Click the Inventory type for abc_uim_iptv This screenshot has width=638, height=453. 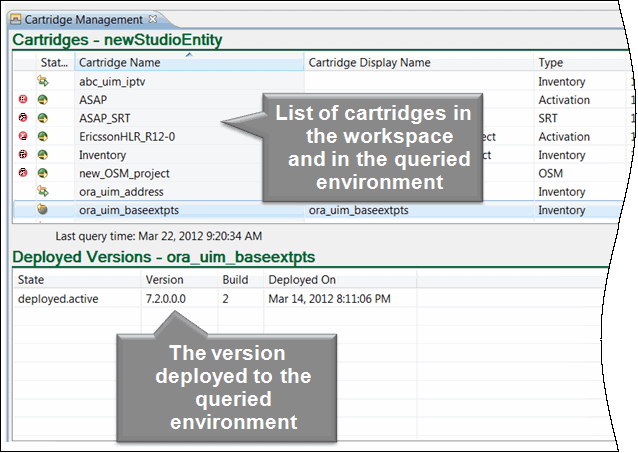562,82
